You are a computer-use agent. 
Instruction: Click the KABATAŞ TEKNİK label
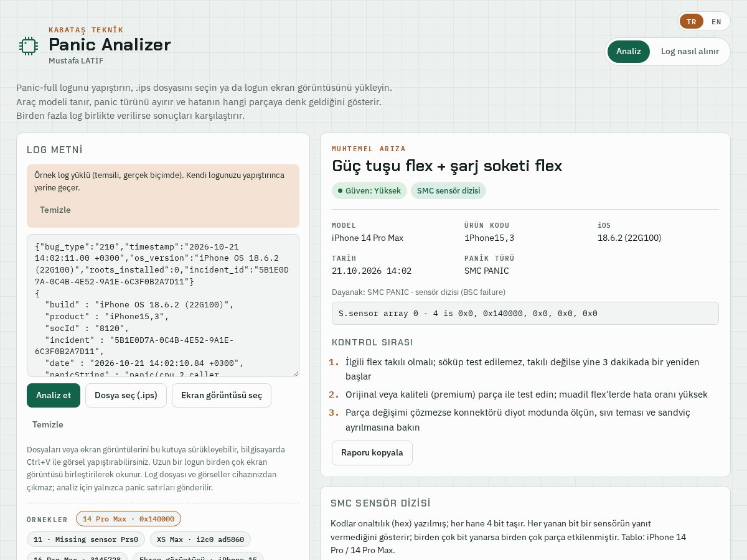coord(86,30)
